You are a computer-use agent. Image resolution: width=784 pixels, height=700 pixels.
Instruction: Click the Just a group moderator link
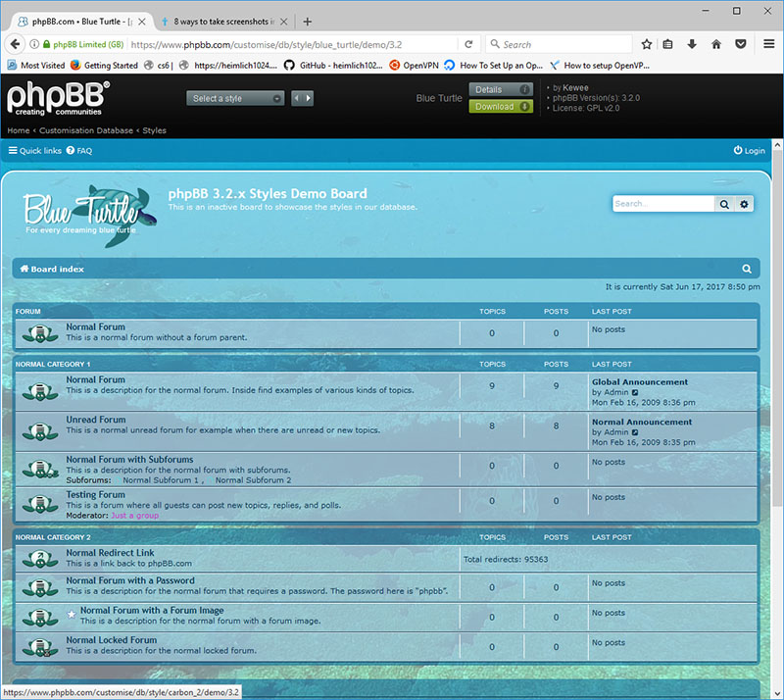pos(134,516)
